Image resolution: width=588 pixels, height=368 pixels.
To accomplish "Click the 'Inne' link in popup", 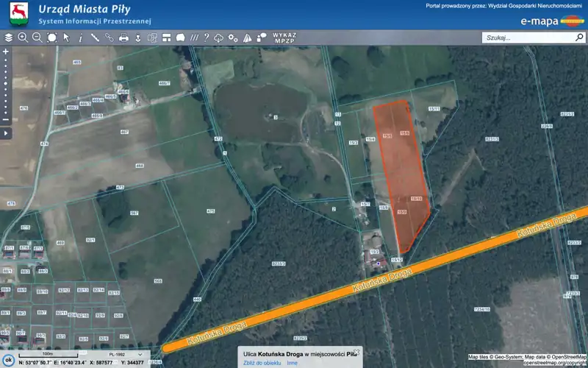I will [x=292, y=363].
